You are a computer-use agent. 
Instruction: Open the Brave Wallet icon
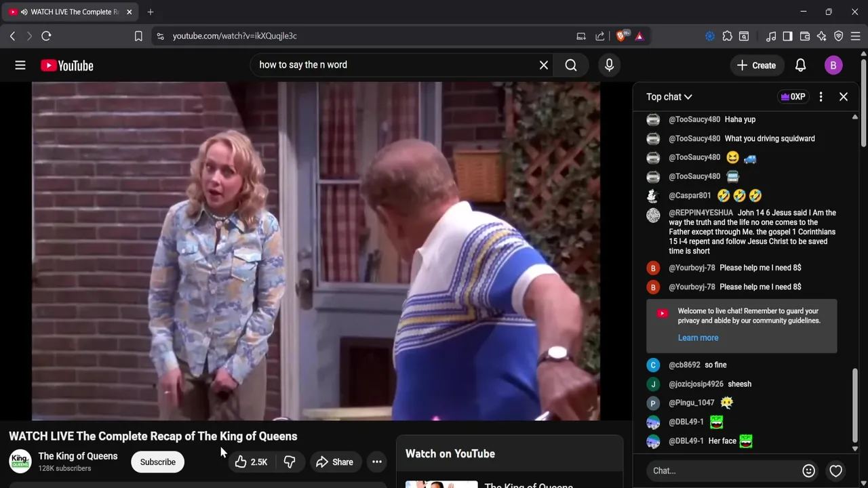[805, 36]
